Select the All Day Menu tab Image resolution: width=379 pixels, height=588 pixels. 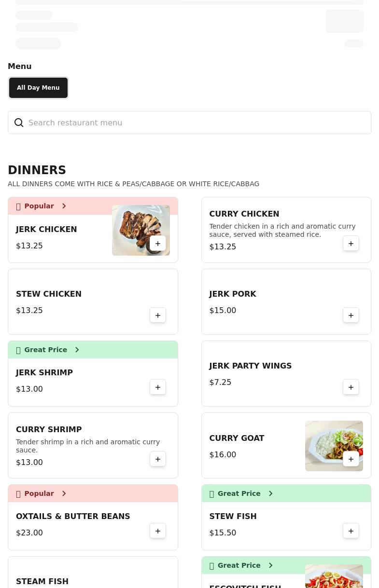coord(38,88)
